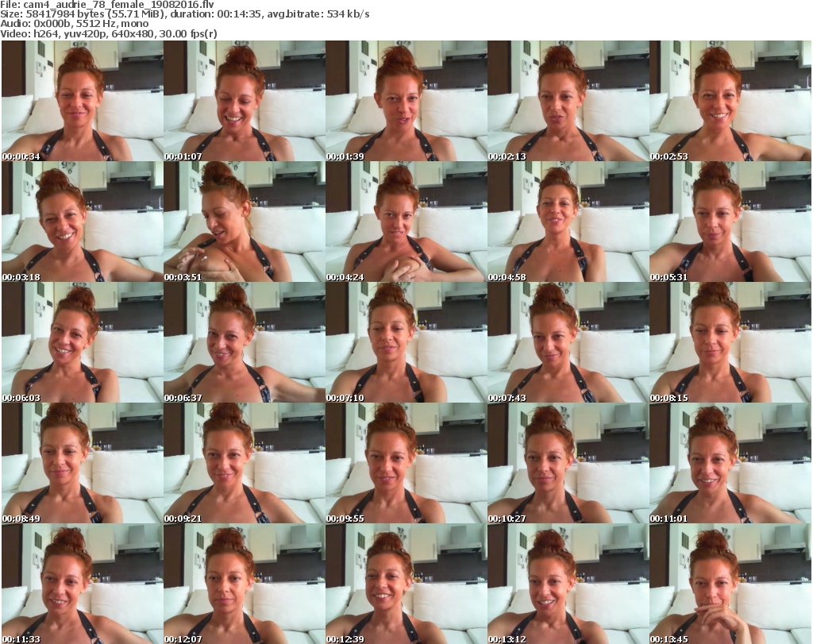Choose the frame marked 00:13:45

730,584
